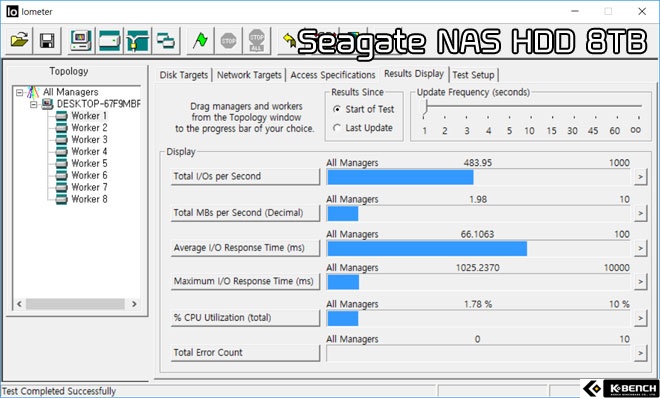Click the Iometer title bar logo
Viewport: 660px width, 398px height.
click(12, 11)
